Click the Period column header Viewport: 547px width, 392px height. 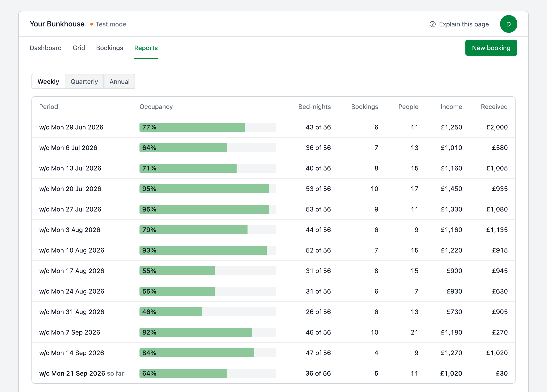click(x=49, y=107)
